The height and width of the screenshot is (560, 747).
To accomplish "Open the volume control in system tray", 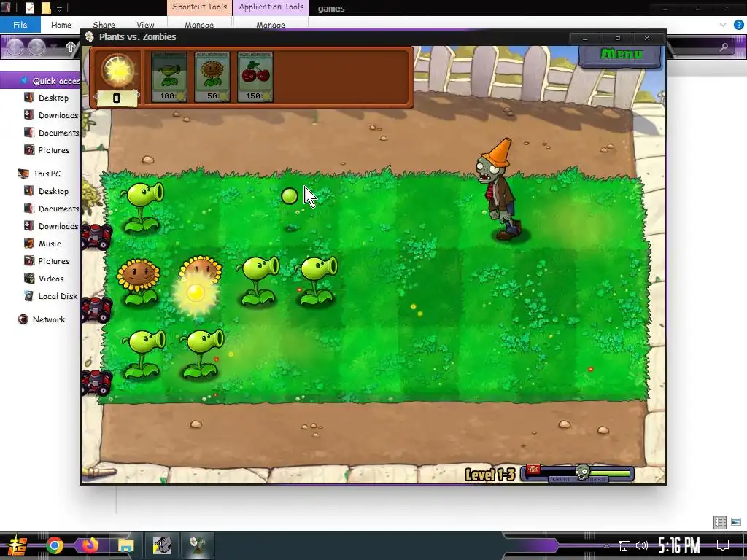I will (642, 545).
